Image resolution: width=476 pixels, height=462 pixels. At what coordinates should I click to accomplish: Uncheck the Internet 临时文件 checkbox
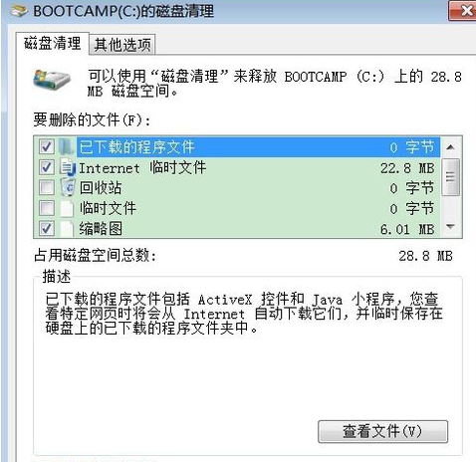click(x=47, y=167)
